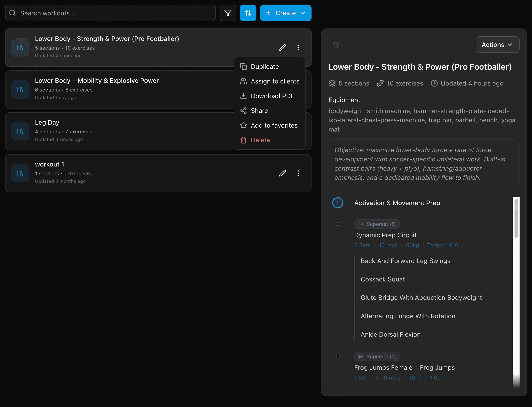Open the three-dot menu on "workout 1"

pos(298,173)
